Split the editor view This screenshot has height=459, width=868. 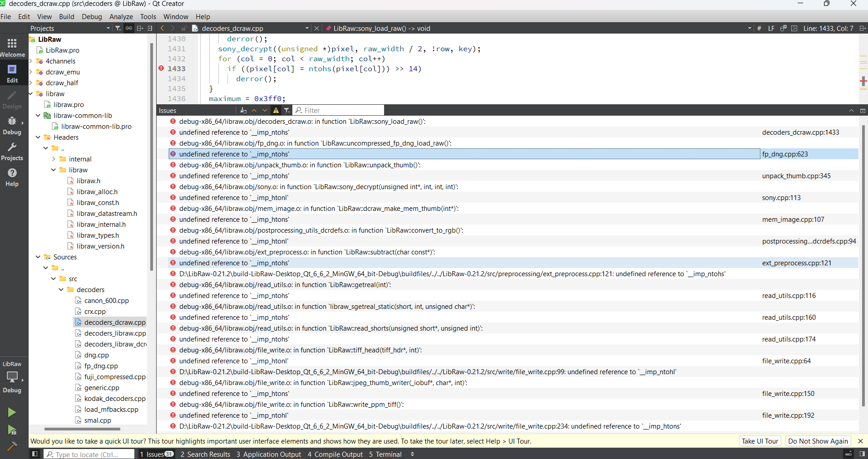tap(863, 28)
